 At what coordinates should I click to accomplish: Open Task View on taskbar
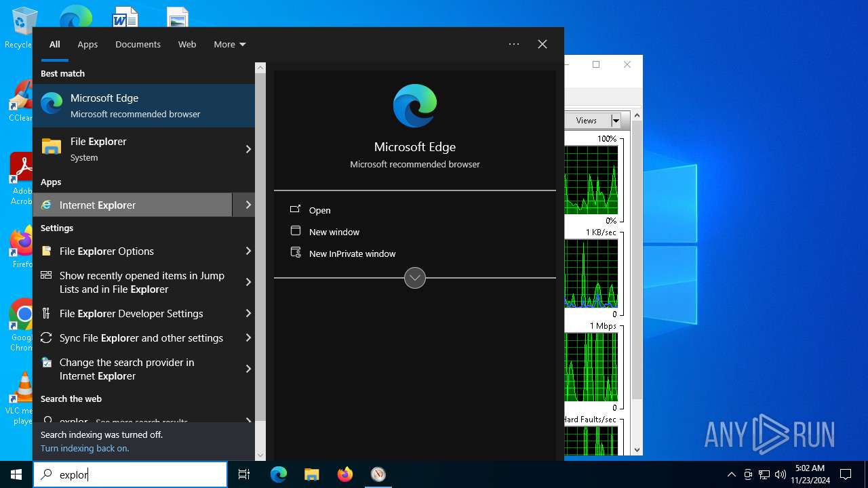coord(244,474)
